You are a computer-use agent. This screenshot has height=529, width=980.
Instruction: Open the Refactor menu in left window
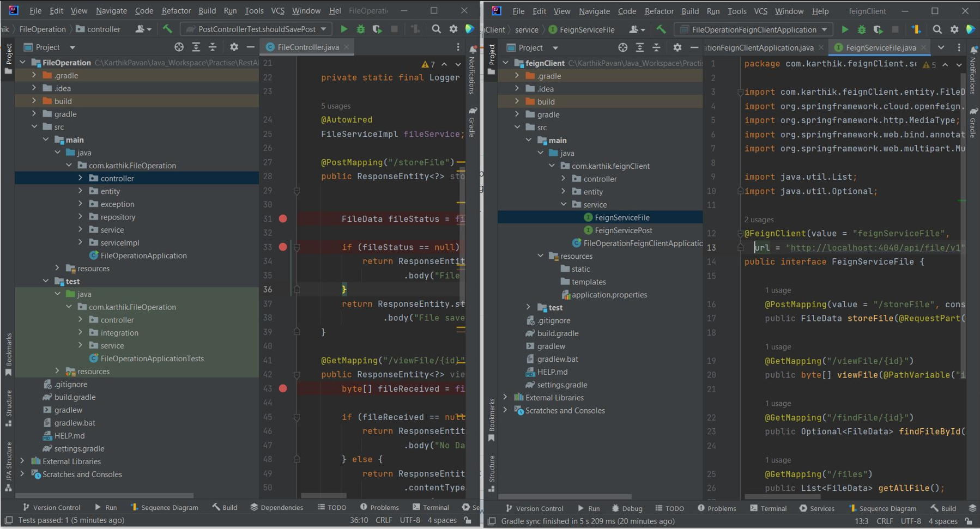click(176, 10)
